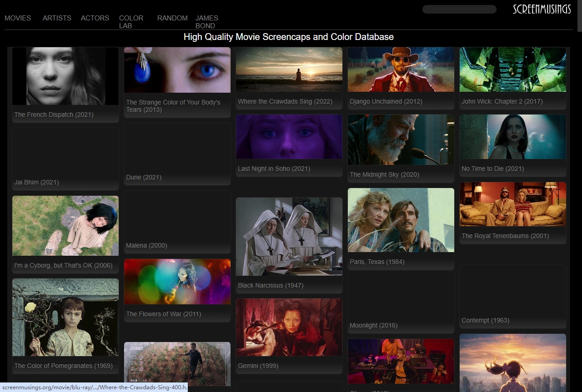This screenshot has height=392, width=582.
Task: Open the Color Lab page
Action: (x=131, y=22)
